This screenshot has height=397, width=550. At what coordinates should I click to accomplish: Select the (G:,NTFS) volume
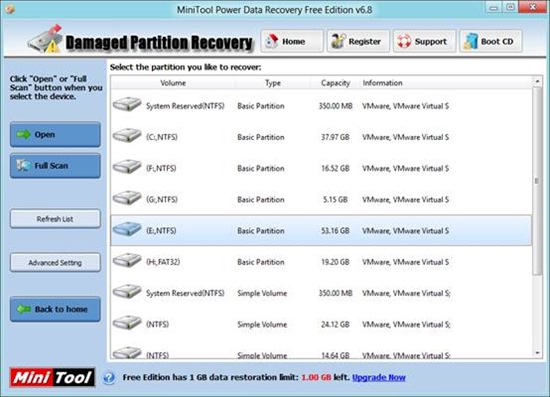(321, 200)
